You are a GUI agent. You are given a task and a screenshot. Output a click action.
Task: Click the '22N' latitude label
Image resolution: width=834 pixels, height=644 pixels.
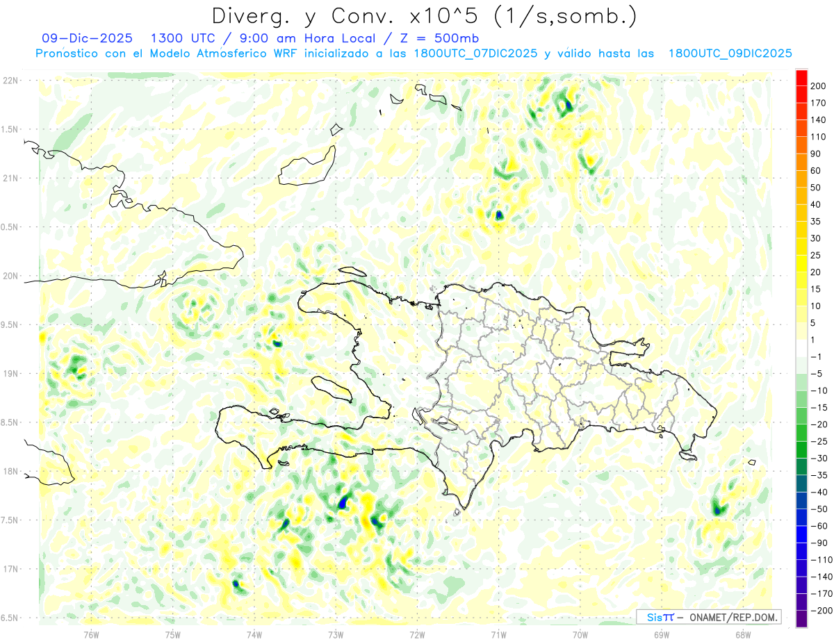[x=10, y=81]
